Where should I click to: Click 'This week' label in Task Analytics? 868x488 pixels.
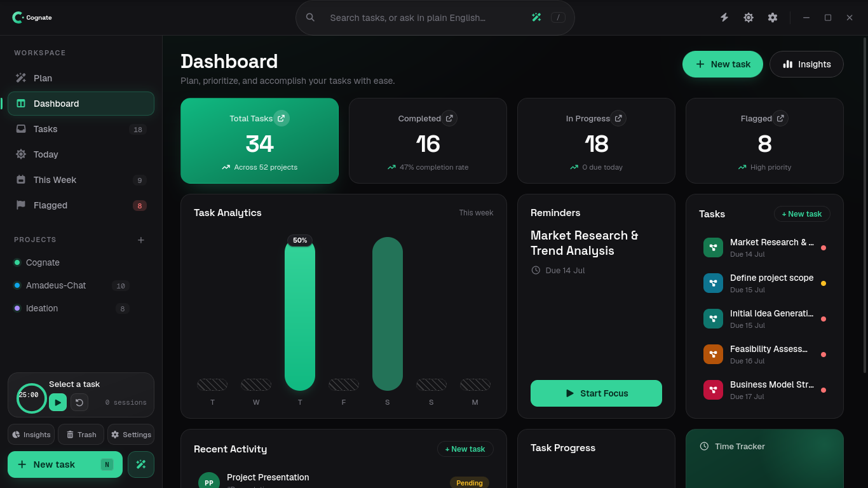476,213
